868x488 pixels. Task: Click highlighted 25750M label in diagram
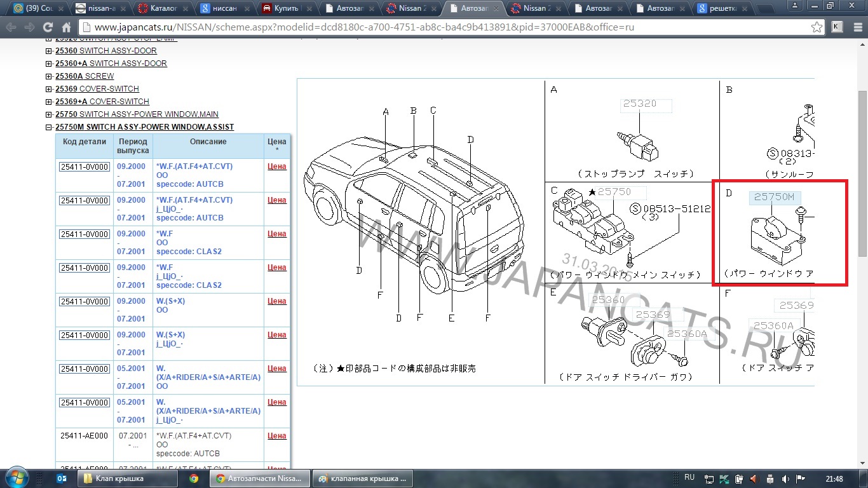point(774,197)
